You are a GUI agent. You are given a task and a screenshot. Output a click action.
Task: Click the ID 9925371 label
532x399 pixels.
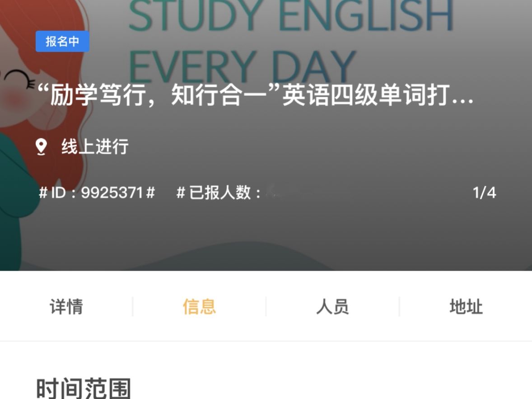[x=97, y=193]
